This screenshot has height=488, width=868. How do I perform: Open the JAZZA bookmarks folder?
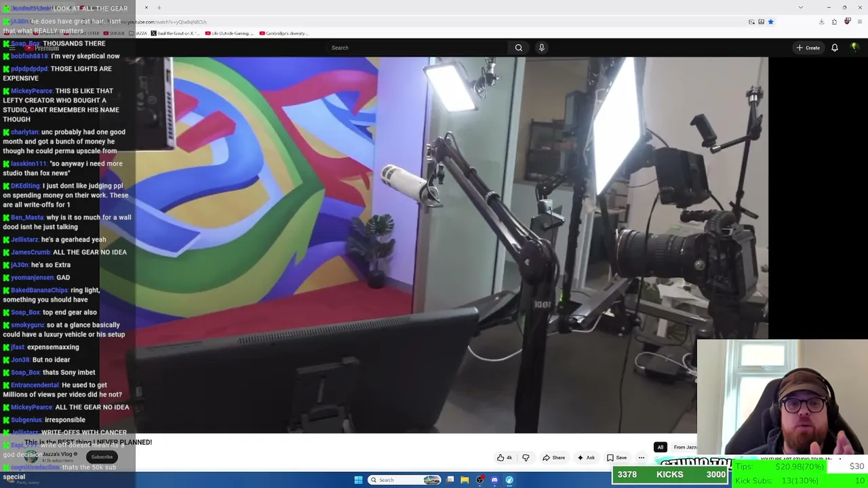point(137,33)
